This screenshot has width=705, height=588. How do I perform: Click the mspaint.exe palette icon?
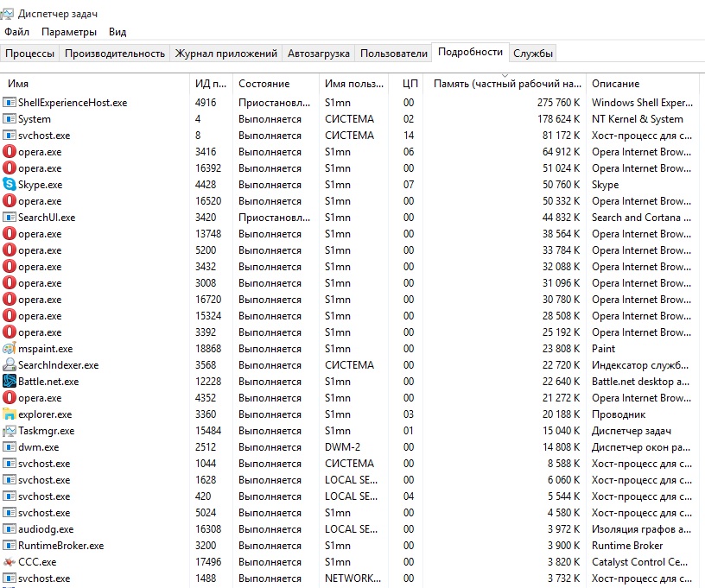9,349
